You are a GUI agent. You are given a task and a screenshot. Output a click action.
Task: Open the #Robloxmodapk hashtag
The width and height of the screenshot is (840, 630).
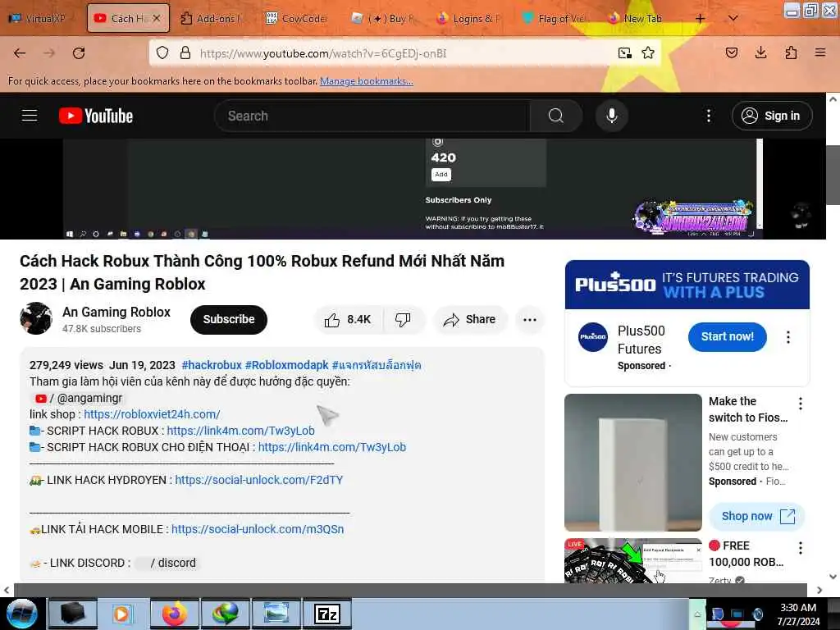(286, 365)
